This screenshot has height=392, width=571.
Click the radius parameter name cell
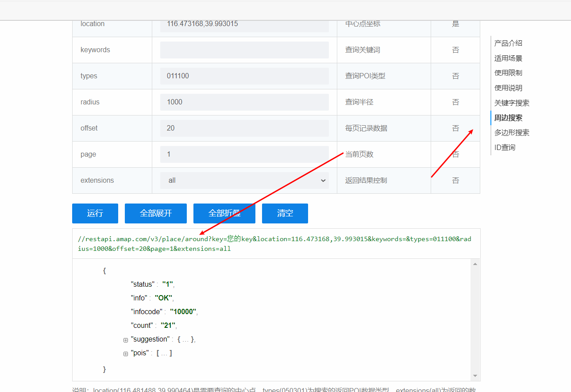(112, 102)
